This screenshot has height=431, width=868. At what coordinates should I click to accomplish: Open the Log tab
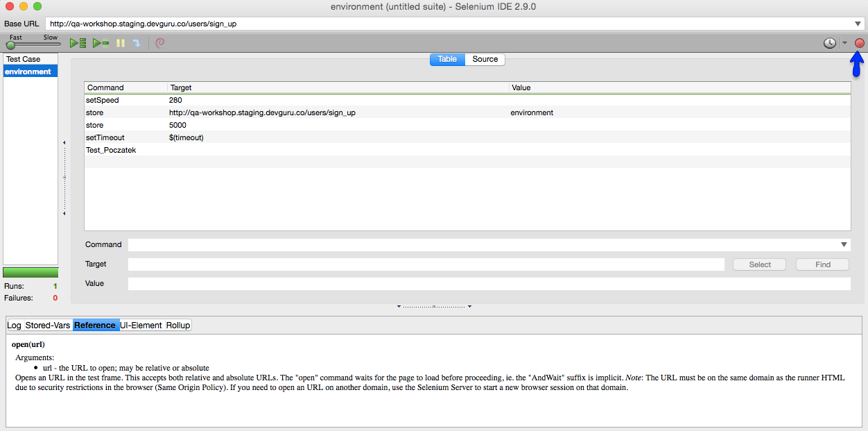pos(15,326)
